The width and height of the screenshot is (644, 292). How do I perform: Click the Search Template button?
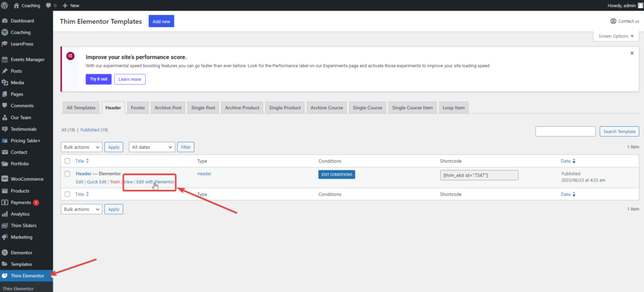click(x=619, y=132)
